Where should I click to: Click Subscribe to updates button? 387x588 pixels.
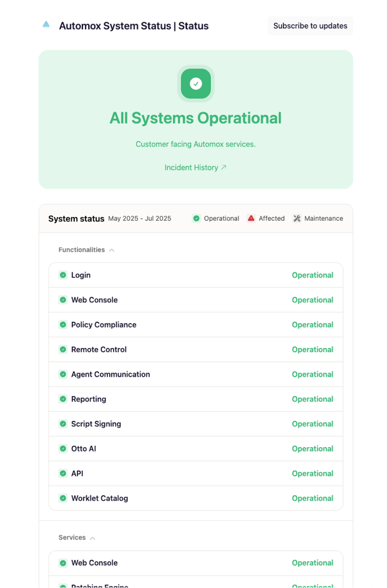(x=310, y=26)
